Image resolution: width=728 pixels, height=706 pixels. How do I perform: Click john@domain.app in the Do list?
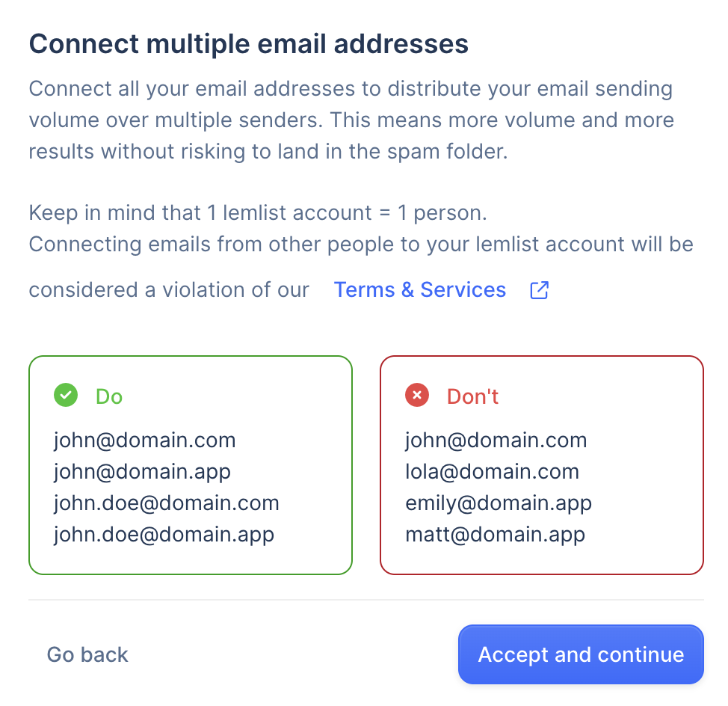tap(142, 472)
